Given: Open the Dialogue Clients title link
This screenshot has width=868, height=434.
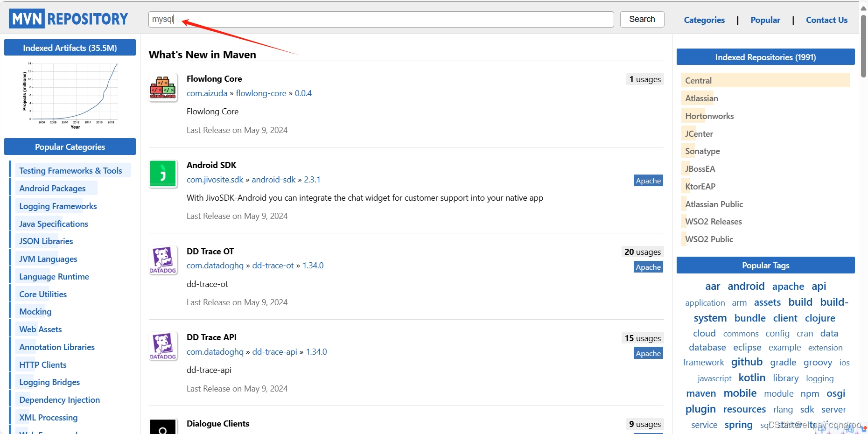Looking at the screenshot, I should 218,424.
